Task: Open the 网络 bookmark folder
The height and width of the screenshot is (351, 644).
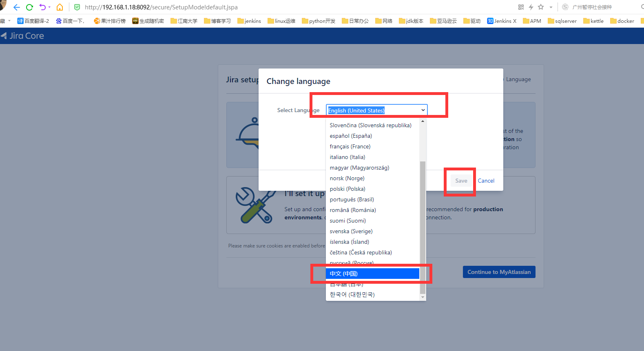Action: [x=384, y=21]
